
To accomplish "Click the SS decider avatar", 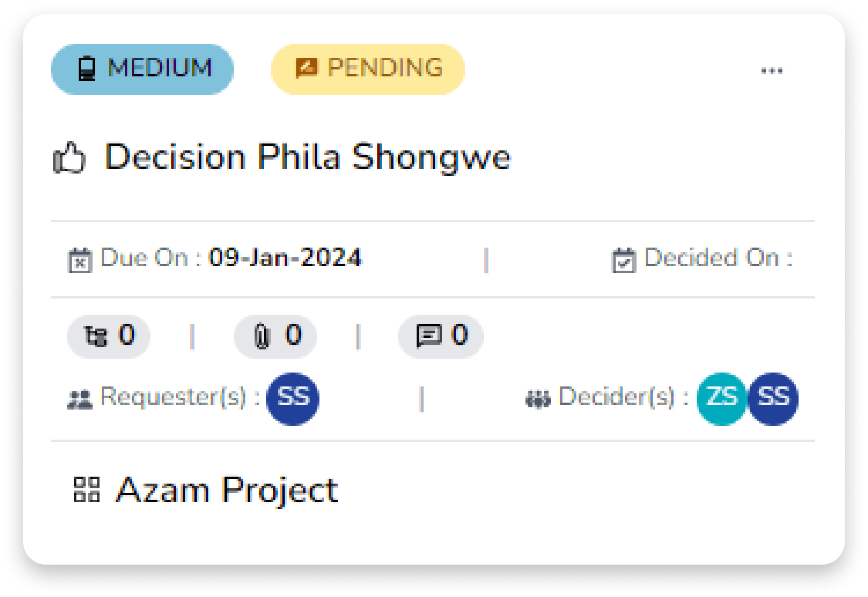I will pos(773,398).
